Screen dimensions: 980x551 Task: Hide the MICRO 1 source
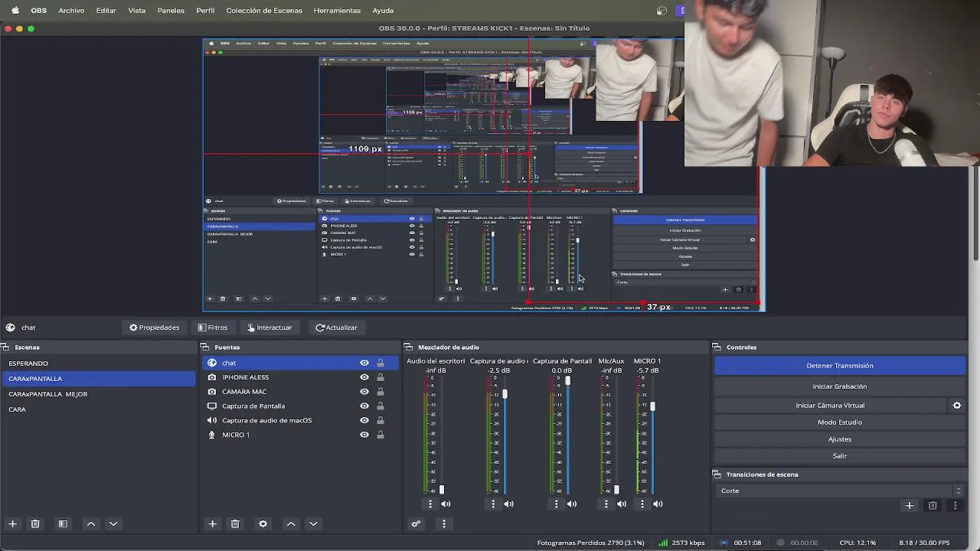click(x=364, y=435)
